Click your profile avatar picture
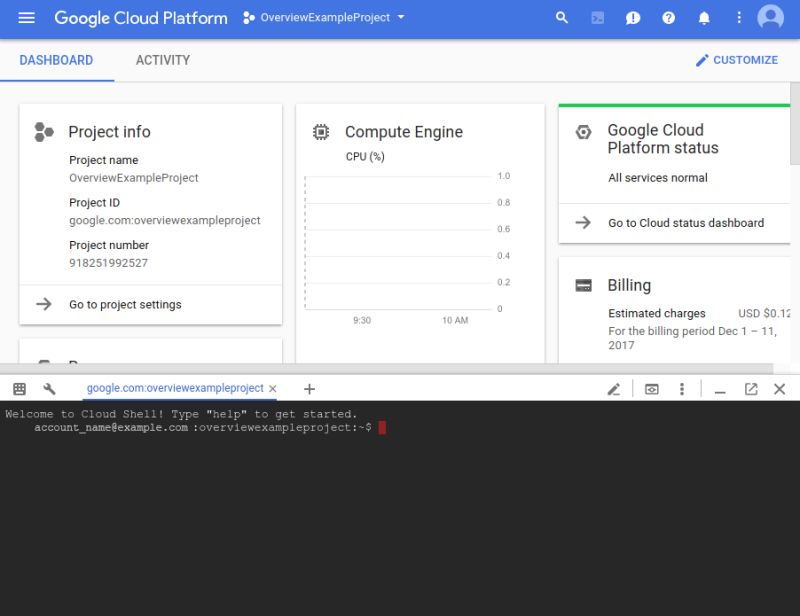The width and height of the screenshot is (800, 616). point(769,17)
